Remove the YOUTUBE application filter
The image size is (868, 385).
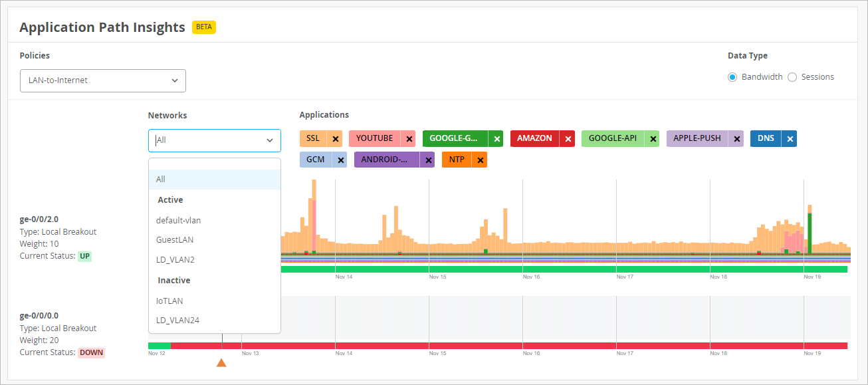[x=409, y=139]
